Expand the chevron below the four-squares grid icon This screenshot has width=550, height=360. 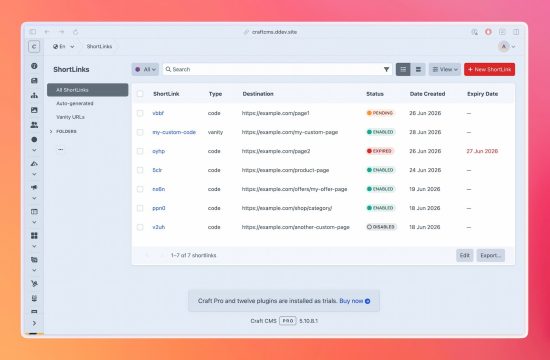pyautogui.click(x=34, y=246)
